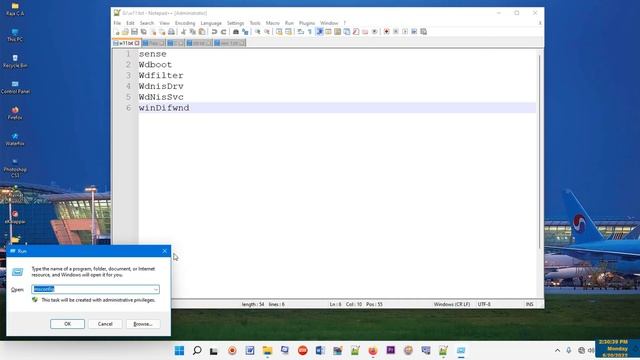The height and width of the screenshot is (360, 640).
Task: Redo last edit in Notepad++ toolbar
Action: pyautogui.click(x=224, y=32)
